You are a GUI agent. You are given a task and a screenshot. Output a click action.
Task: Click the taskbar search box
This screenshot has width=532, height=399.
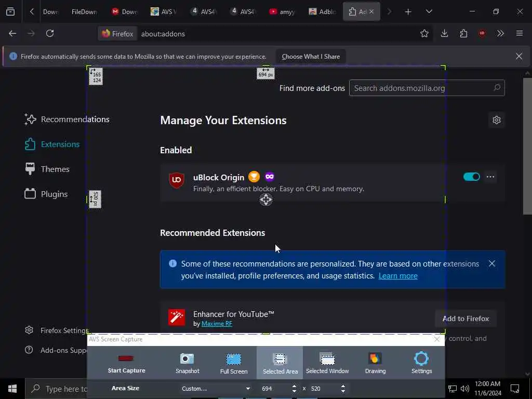point(56,389)
